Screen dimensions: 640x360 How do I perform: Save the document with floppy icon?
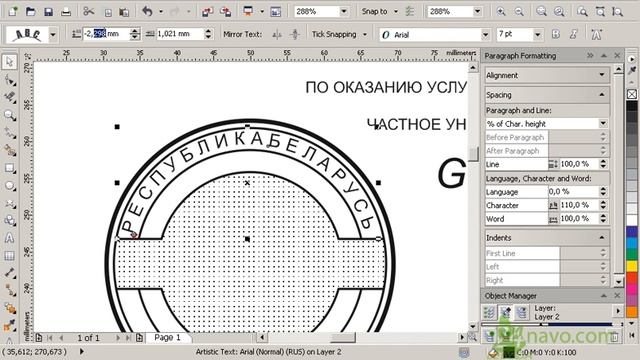pyautogui.click(x=48, y=11)
